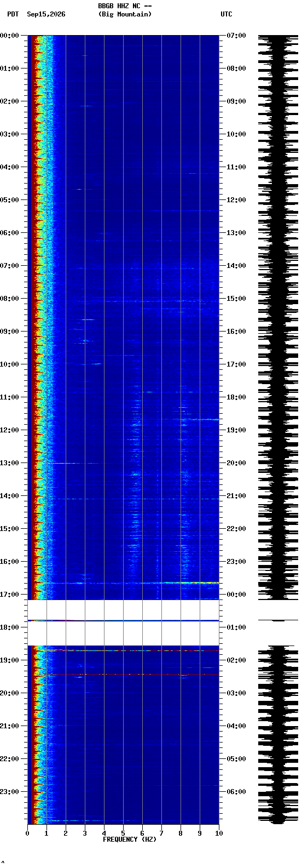Click the 'UTC' timezone label
302x868 pixels.
coord(226,14)
